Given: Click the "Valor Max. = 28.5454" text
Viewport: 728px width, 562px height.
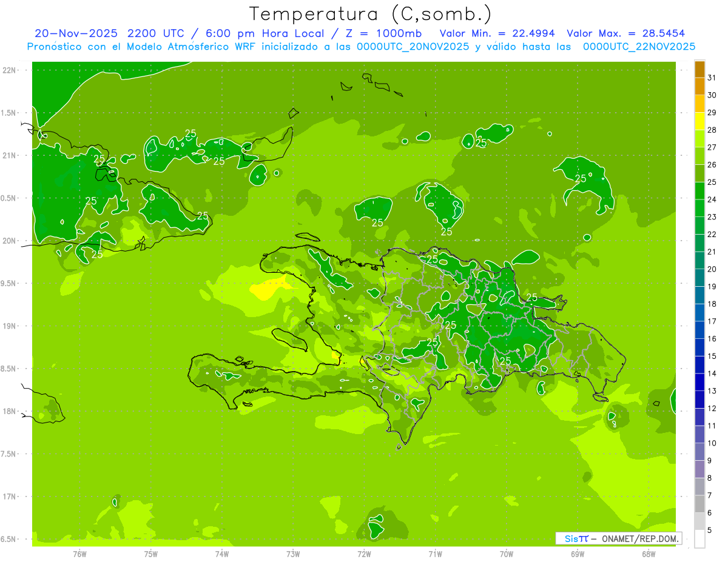Looking at the screenshot, I should [x=625, y=33].
